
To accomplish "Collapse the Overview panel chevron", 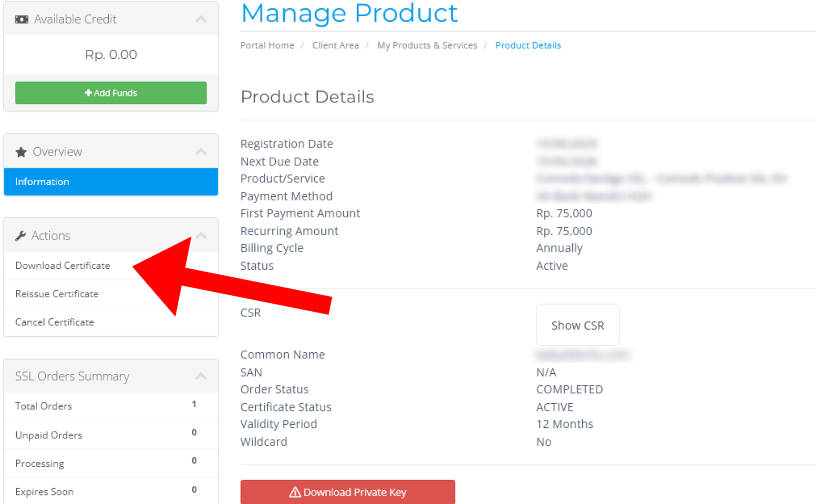I will [x=201, y=152].
